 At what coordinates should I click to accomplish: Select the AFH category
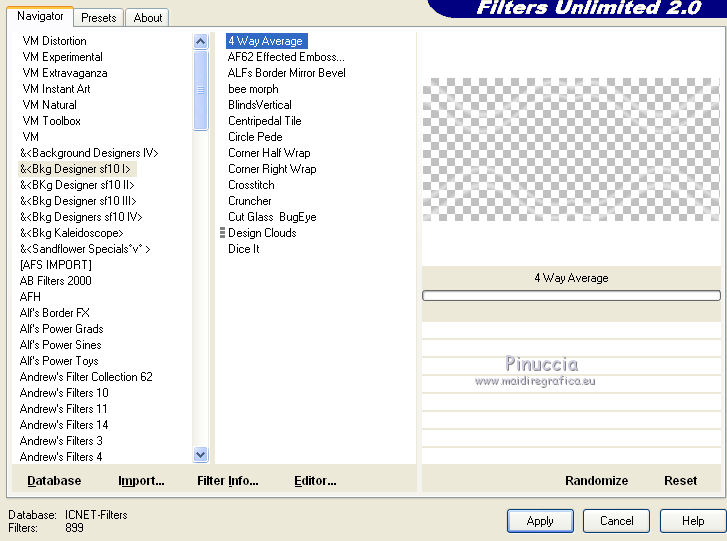tap(30, 297)
